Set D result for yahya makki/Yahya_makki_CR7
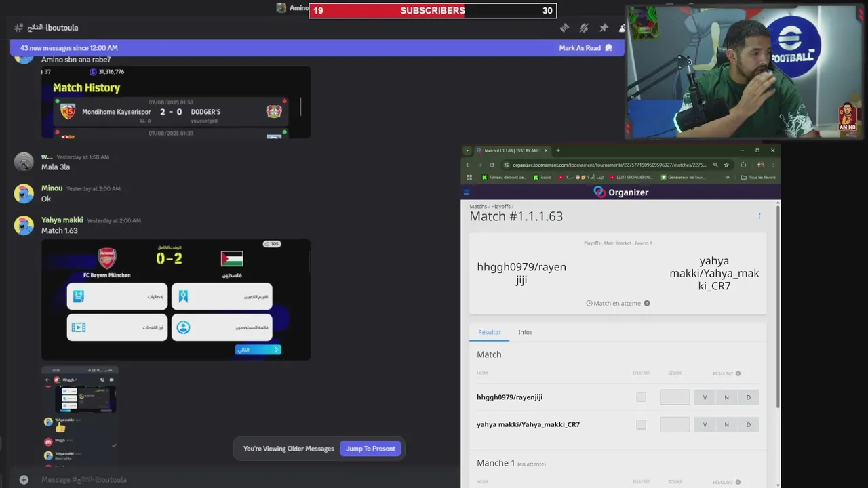 coord(749,424)
